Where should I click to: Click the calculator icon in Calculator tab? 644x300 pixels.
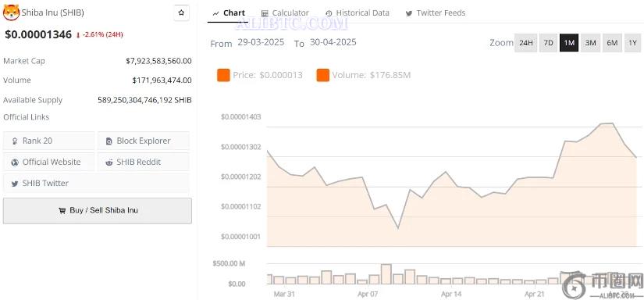(265, 13)
